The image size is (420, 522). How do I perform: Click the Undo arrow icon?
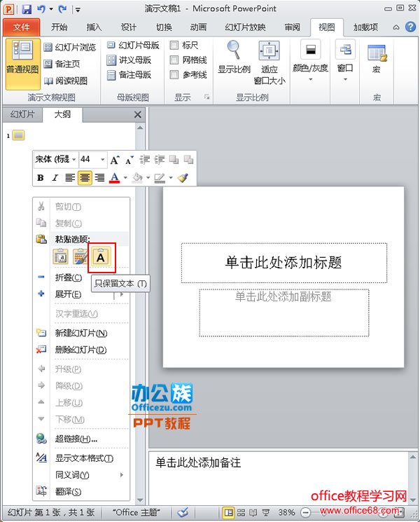pos(41,8)
